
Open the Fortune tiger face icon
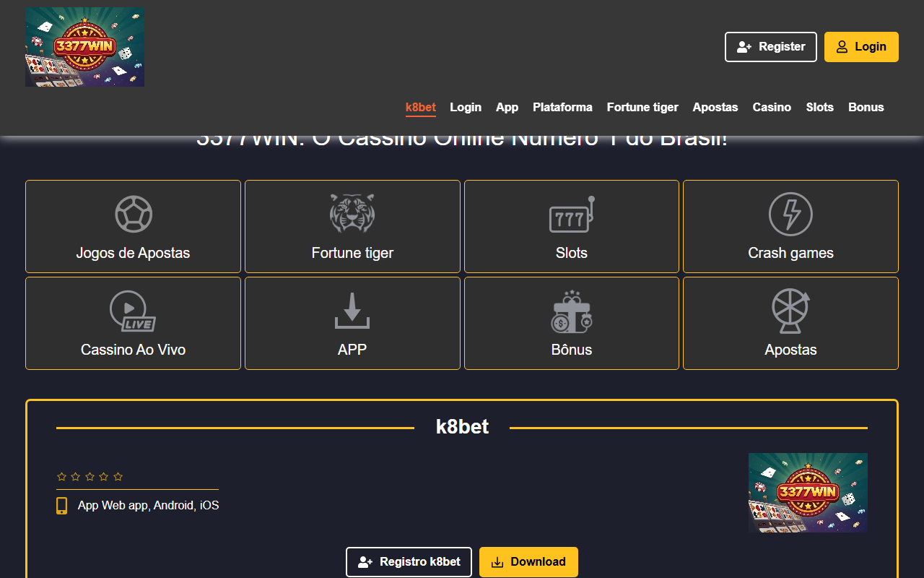(352, 213)
